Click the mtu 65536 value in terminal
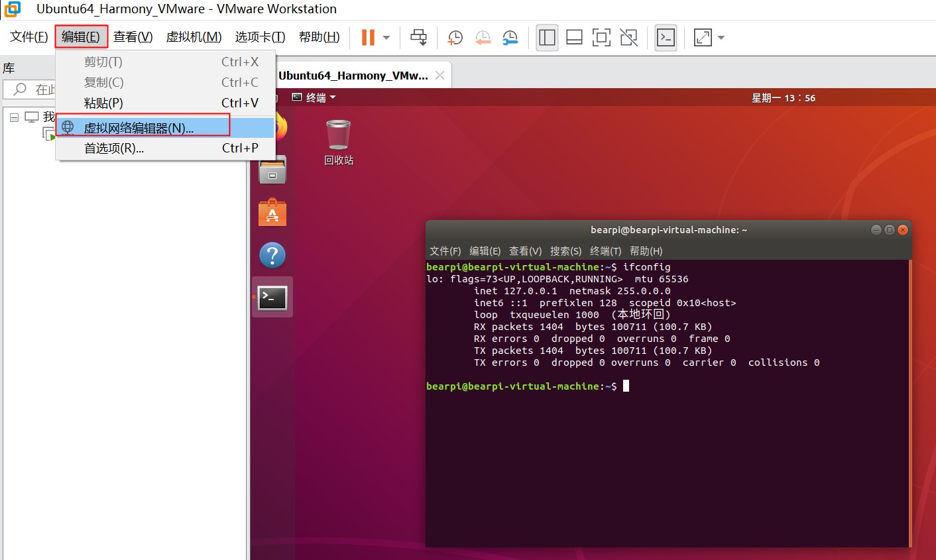 [662, 279]
